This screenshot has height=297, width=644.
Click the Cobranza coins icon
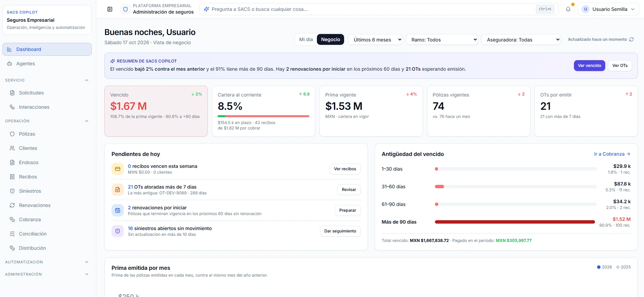coord(12,220)
